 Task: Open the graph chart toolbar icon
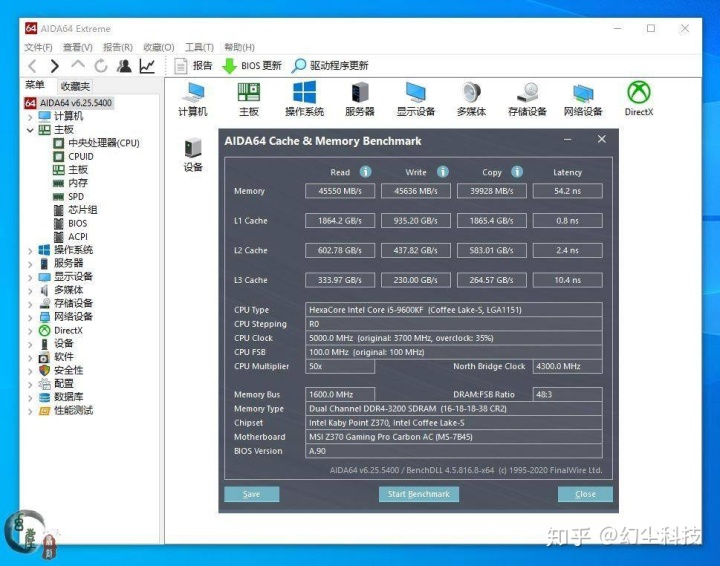pyautogui.click(x=147, y=66)
